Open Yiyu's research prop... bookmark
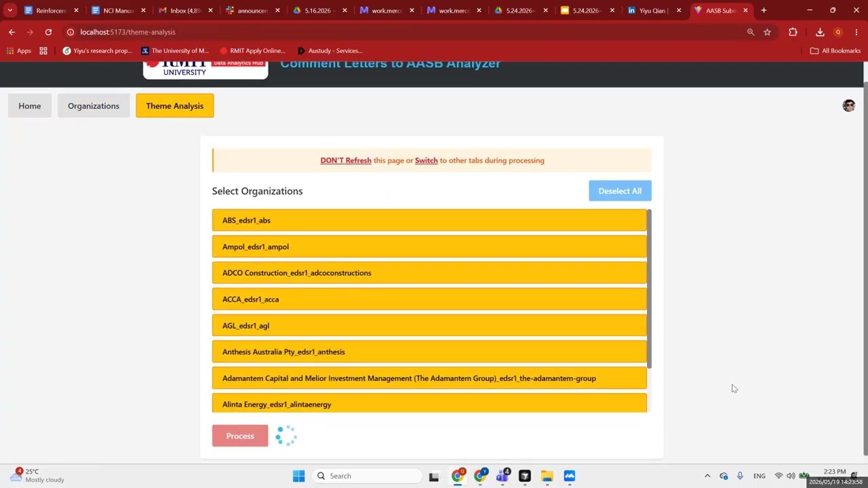This screenshot has width=868, height=488. click(x=97, y=51)
